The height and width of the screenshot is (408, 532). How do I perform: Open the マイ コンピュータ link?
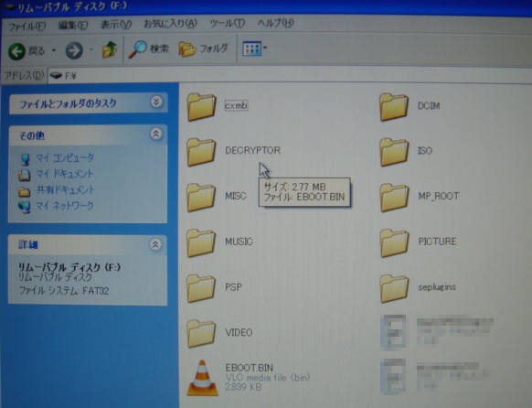65,157
